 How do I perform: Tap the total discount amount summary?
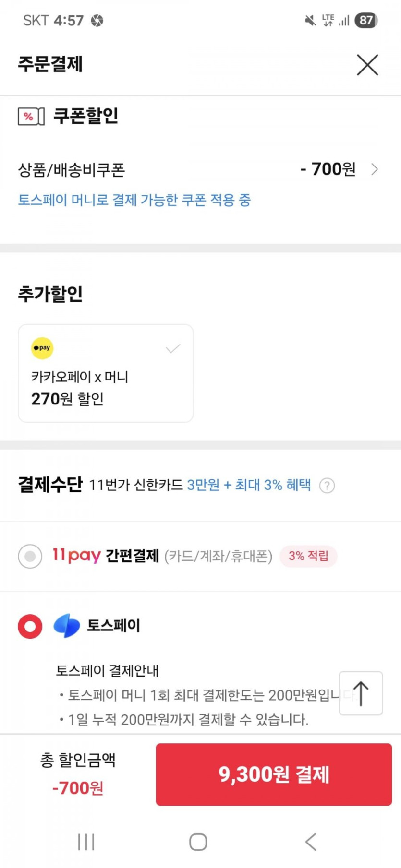point(78,773)
